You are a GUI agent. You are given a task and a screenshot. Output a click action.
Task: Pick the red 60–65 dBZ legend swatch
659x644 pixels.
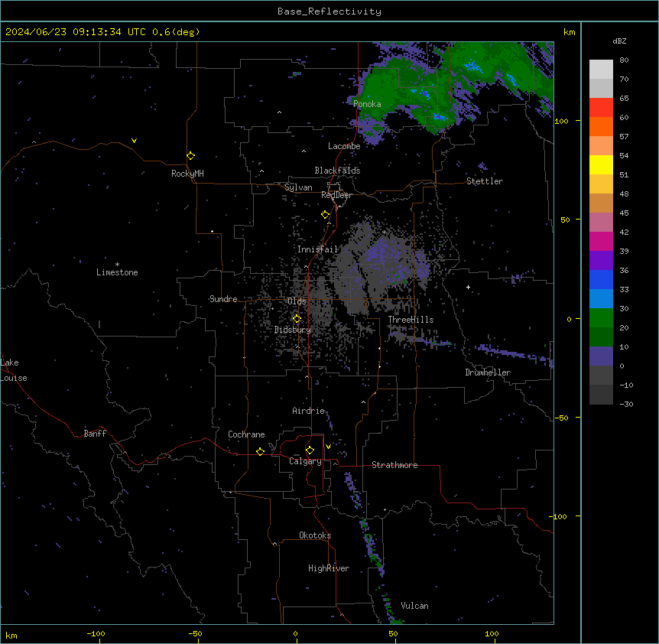[x=601, y=108]
